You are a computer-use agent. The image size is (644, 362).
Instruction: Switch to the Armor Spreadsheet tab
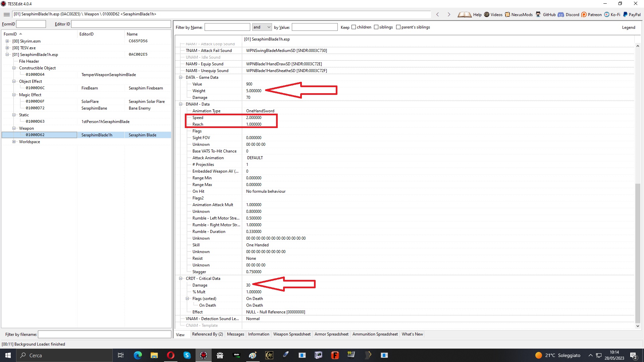point(331,334)
